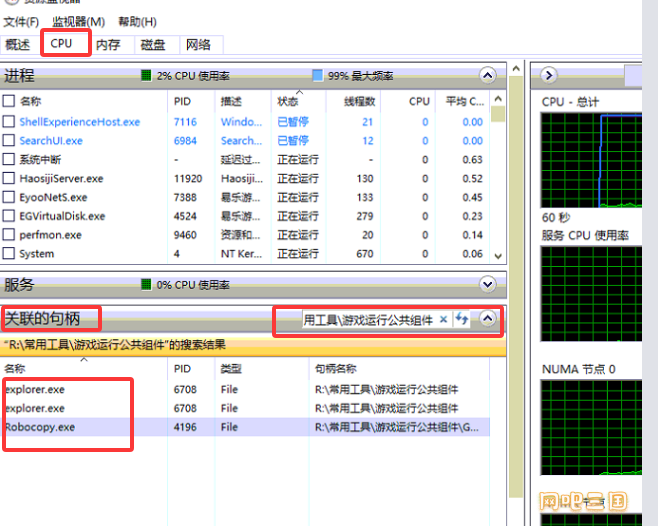Click the NUMA 节点 0 graph
This screenshot has width=658, height=526.
point(591,427)
